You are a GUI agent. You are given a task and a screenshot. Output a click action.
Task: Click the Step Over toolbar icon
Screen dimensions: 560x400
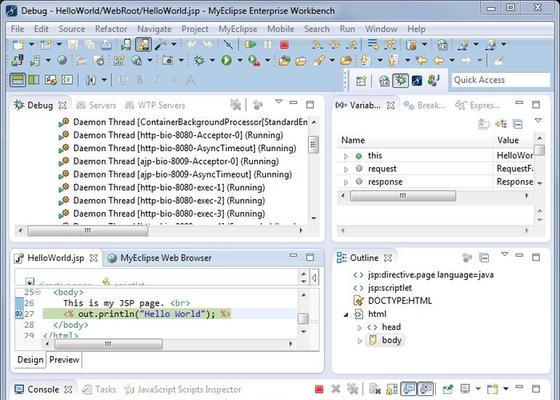[334, 45]
